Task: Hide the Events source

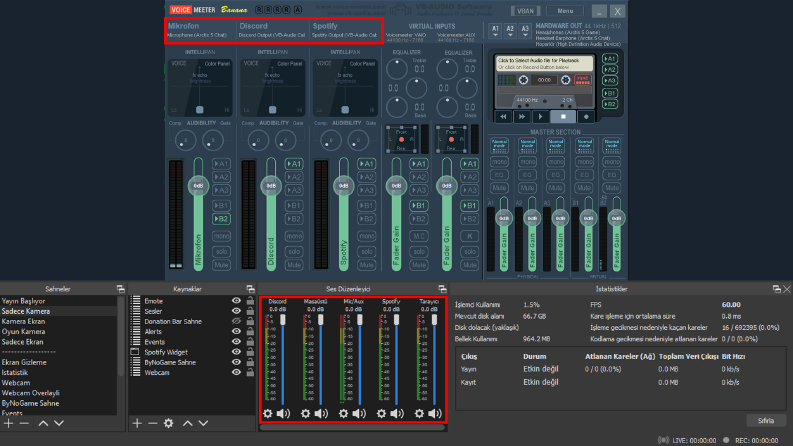Action: 236,341
